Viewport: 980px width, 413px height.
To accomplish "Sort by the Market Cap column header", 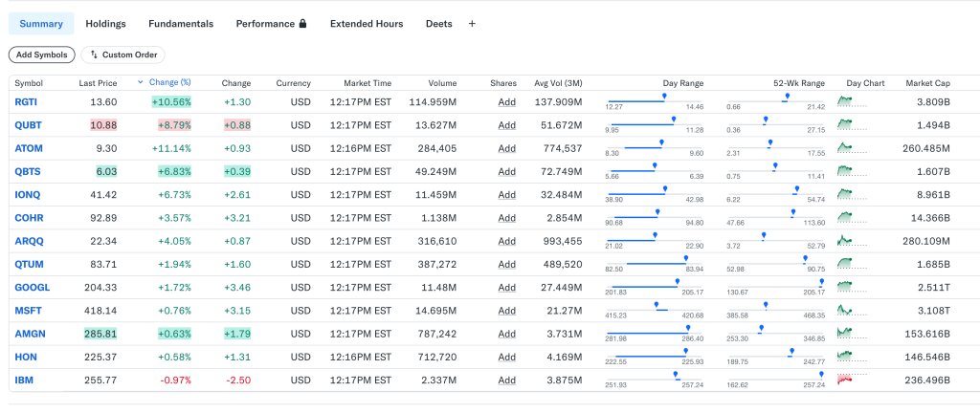I will [928, 83].
